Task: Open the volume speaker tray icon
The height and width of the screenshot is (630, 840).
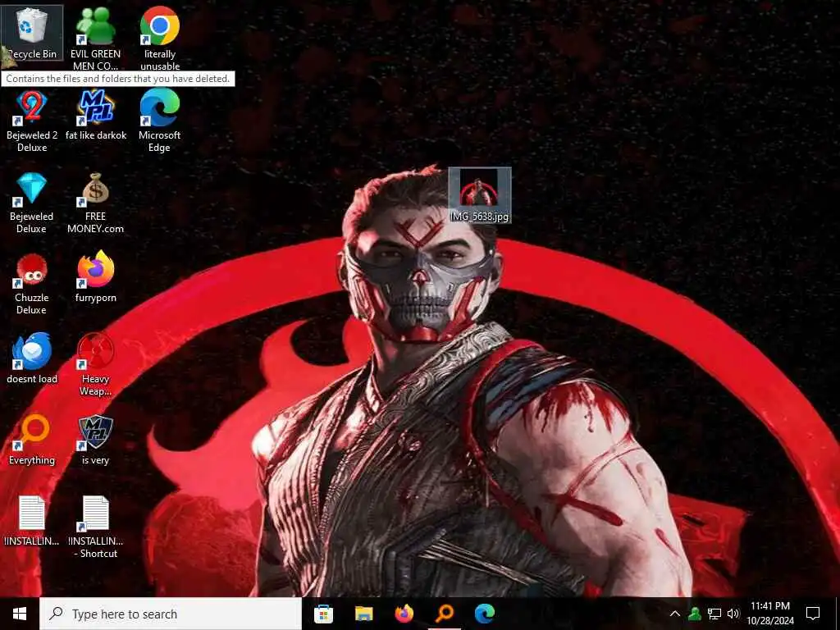Action: tap(733, 614)
